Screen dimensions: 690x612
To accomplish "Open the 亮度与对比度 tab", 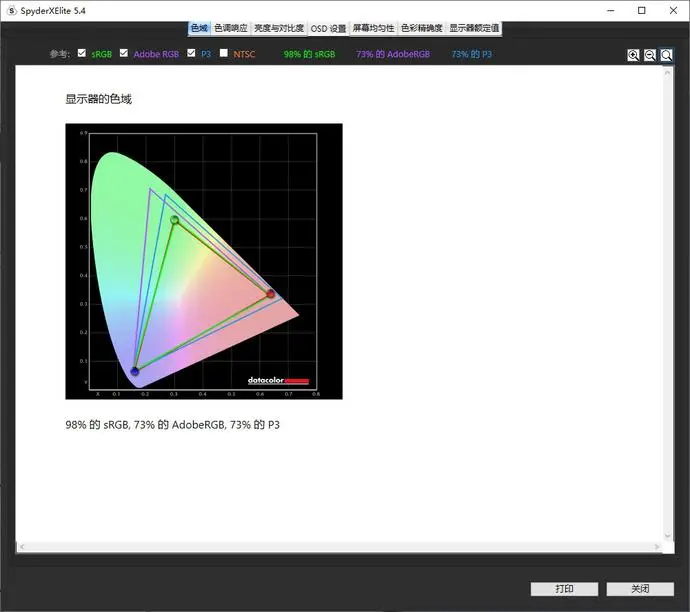I will 279,28.
